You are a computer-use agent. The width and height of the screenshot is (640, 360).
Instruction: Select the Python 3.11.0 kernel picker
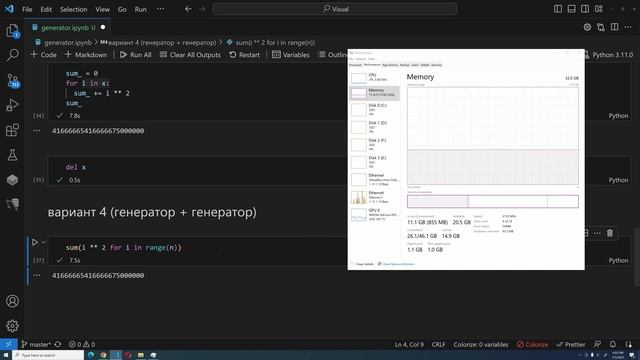click(608, 55)
